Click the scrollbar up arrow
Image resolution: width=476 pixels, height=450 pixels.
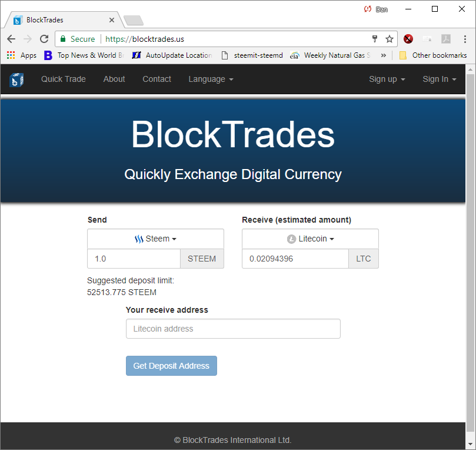click(x=470, y=70)
